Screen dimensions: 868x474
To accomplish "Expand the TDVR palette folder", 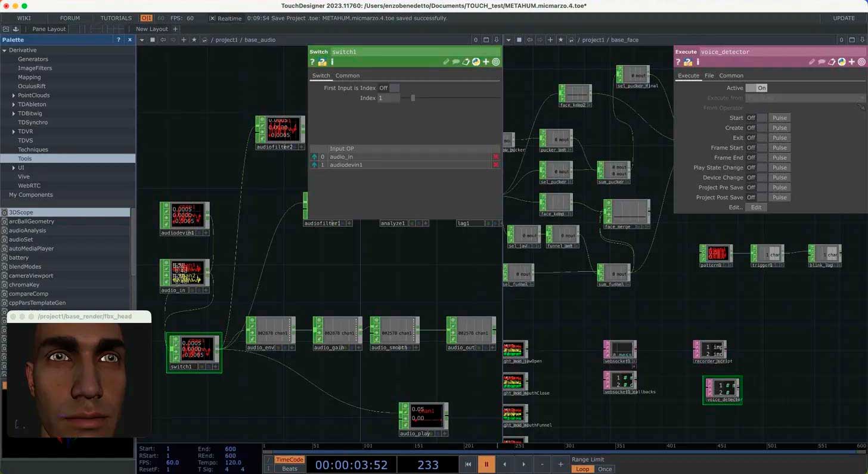I will pyautogui.click(x=14, y=131).
